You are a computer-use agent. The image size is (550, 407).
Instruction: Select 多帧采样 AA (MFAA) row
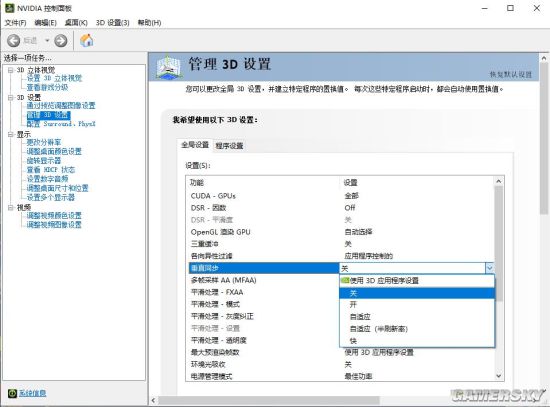click(x=264, y=280)
